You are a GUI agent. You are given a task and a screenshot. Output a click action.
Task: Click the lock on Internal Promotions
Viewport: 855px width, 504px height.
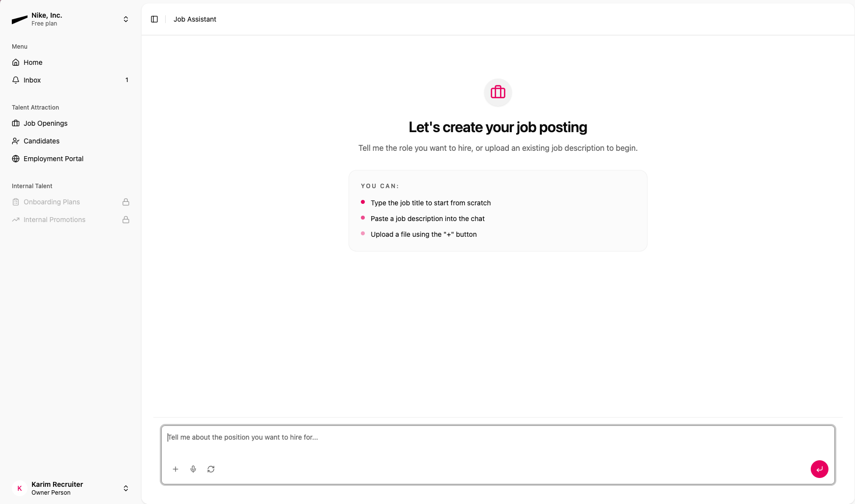pyautogui.click(x=126, y=220)
